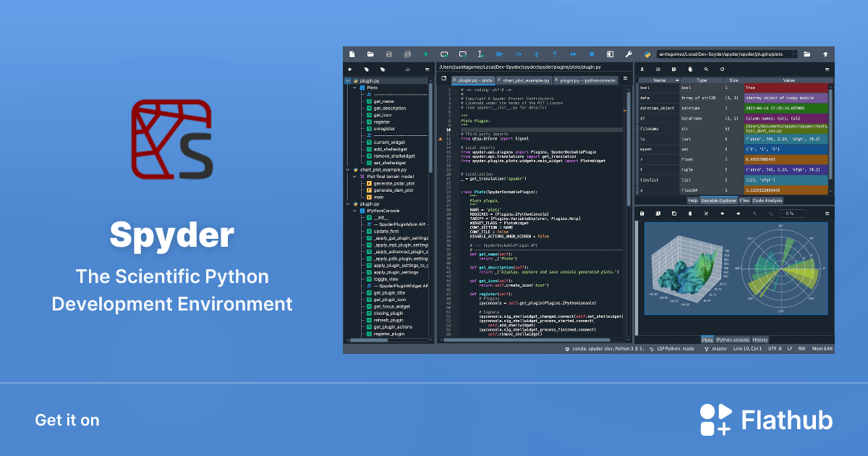Save the current file in toolbar
This screenshot has height=456, width=868.
coord(389,54)
